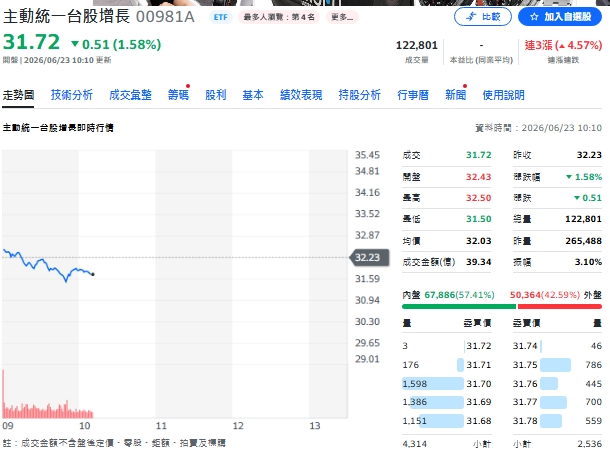
Task: Open the 成交彙整 tab
Action: (x=130, y=95)
